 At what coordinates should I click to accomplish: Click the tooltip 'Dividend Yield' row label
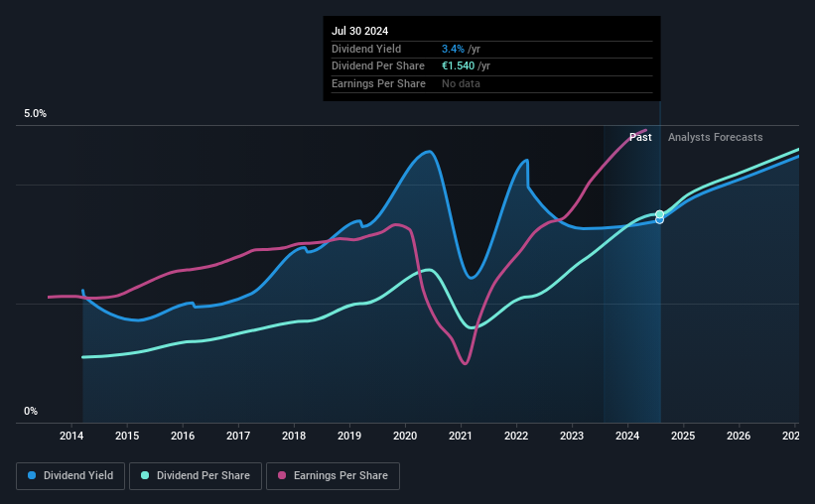tap(366, 49)
